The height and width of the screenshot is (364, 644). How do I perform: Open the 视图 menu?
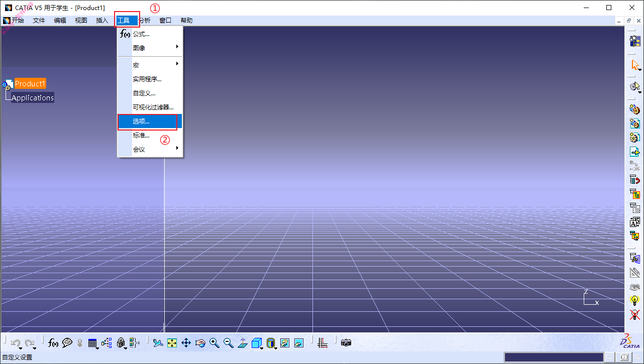tap(81, 21)
